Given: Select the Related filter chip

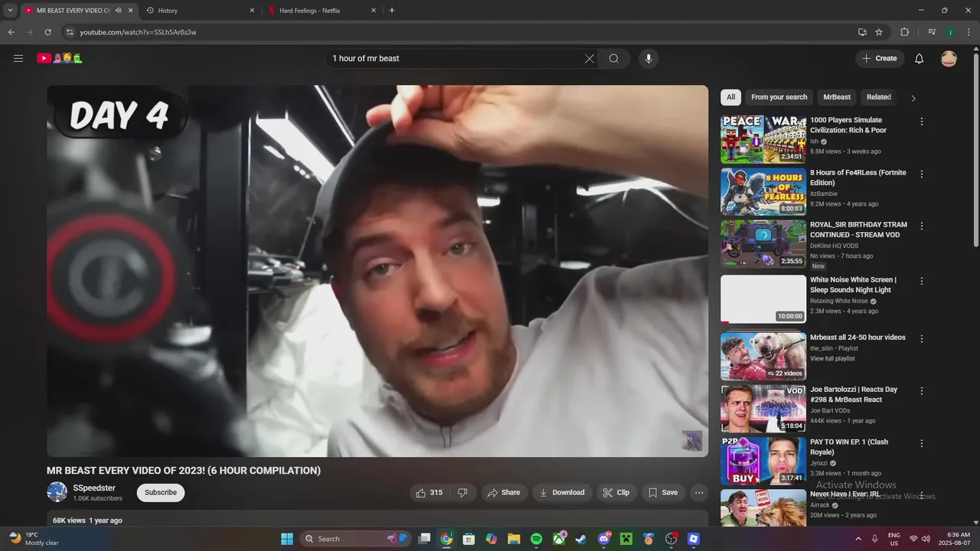Looking at the screenshot, I should [x=879, y=97].
